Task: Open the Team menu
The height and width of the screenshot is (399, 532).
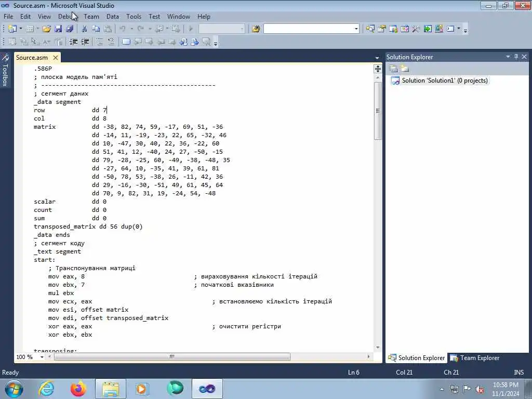Action: [x=91, y=16]
